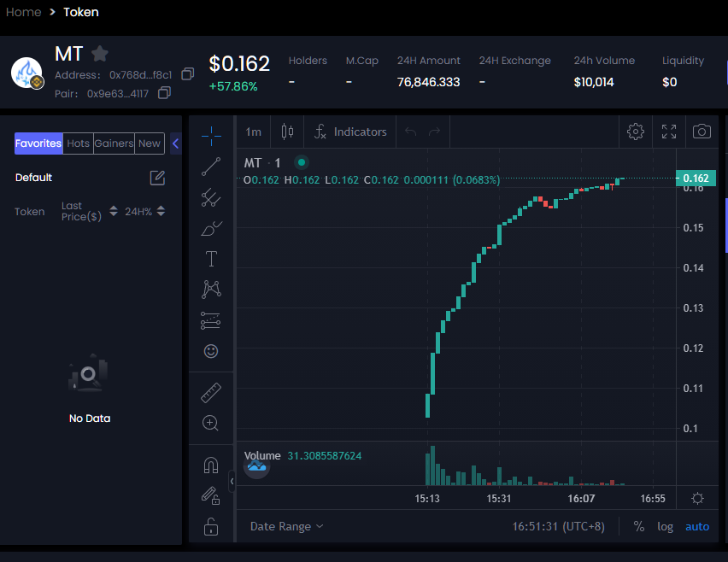Click the green market status dot
728x562 pixels.
point(302,162)
